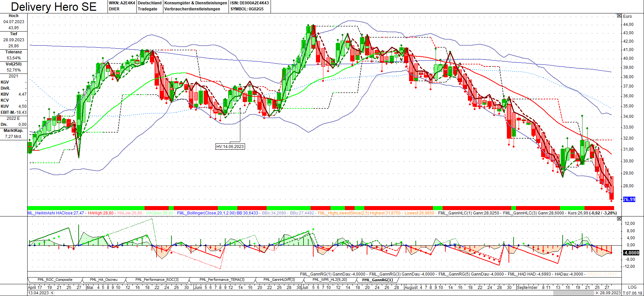Click the DHER ticker label
Viewport: 644px width, 296px height.
[114, 9]
